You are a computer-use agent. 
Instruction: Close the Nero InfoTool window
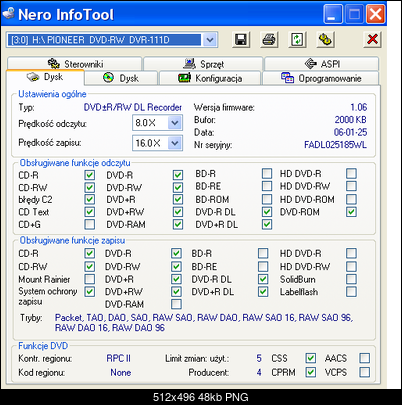pyautogui.click(x=376, y=14)
